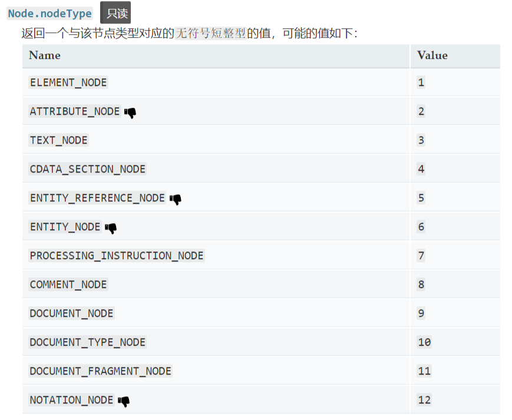This screenshot has width=512, height=420.
Task: Select the NOTATION_NODE text
Action: tap(71, 400)
